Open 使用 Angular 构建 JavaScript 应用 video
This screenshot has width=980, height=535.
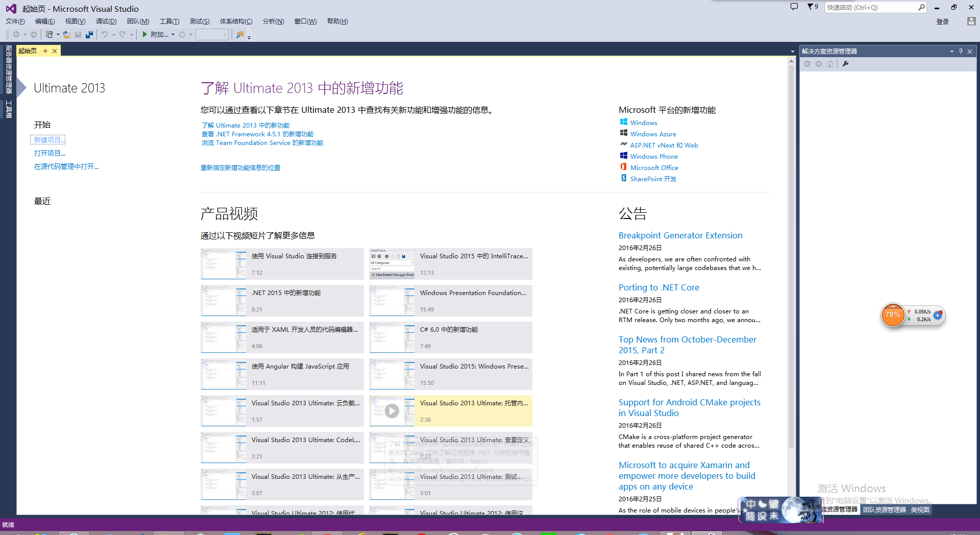[282, 374]
